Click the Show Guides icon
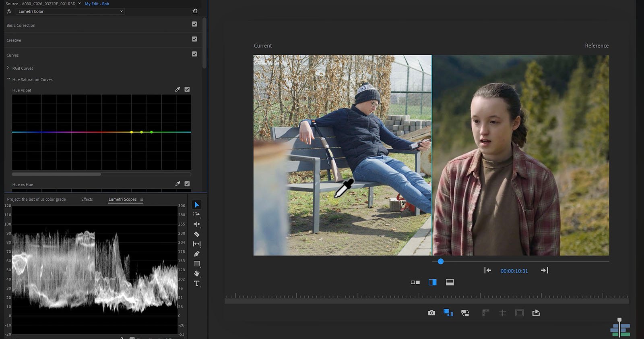 tap(503, 313)
